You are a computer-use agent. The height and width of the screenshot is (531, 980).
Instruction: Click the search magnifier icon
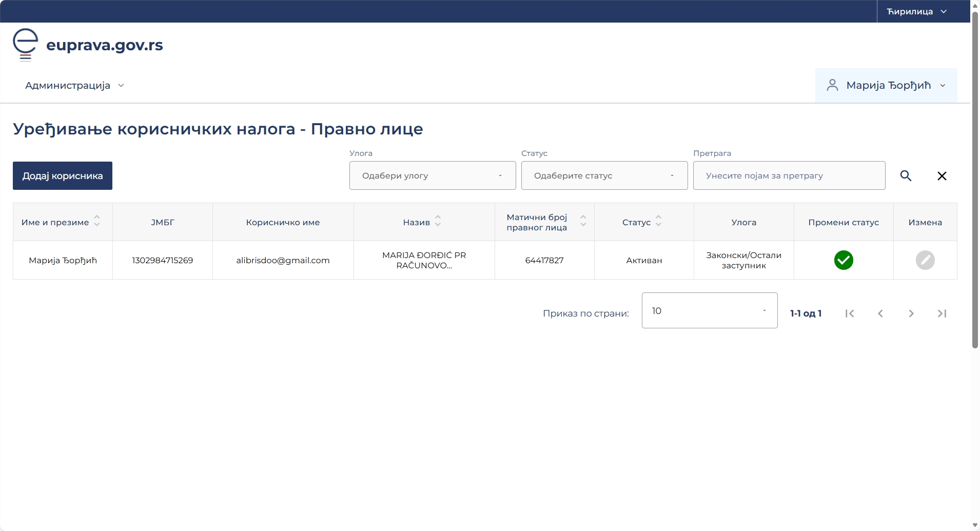click(906, 176)
